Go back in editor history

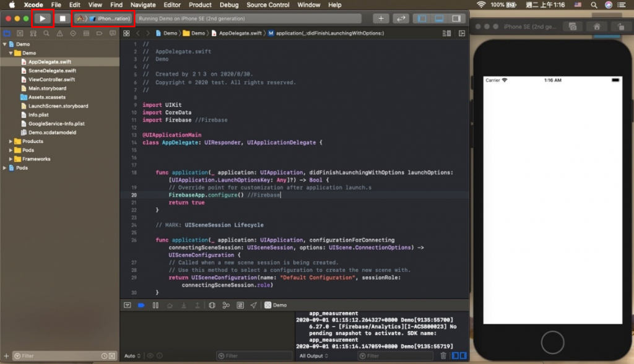coord(138,33)
